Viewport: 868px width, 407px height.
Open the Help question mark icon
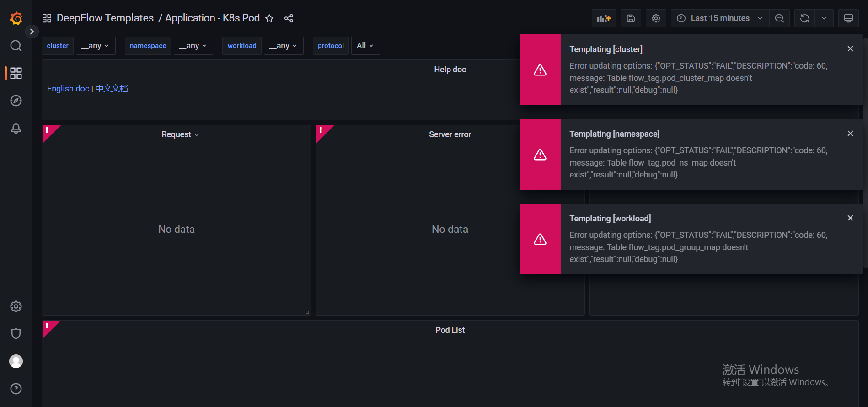[x=16, y=389]
